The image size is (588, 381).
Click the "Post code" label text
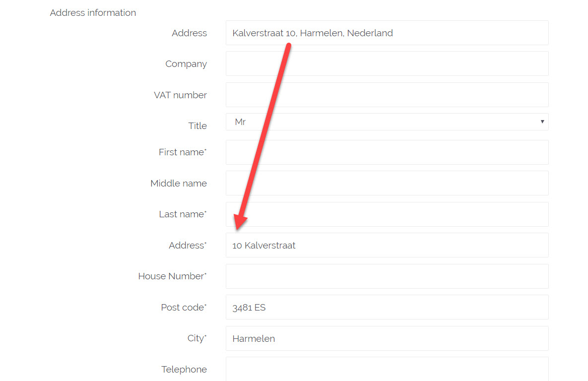(x=183, y=308)
